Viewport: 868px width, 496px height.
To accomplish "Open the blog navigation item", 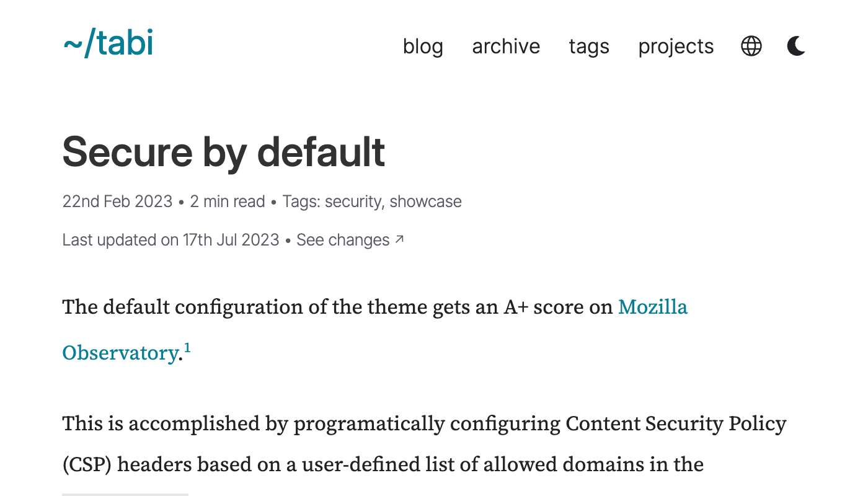I will tap(423, 47).
